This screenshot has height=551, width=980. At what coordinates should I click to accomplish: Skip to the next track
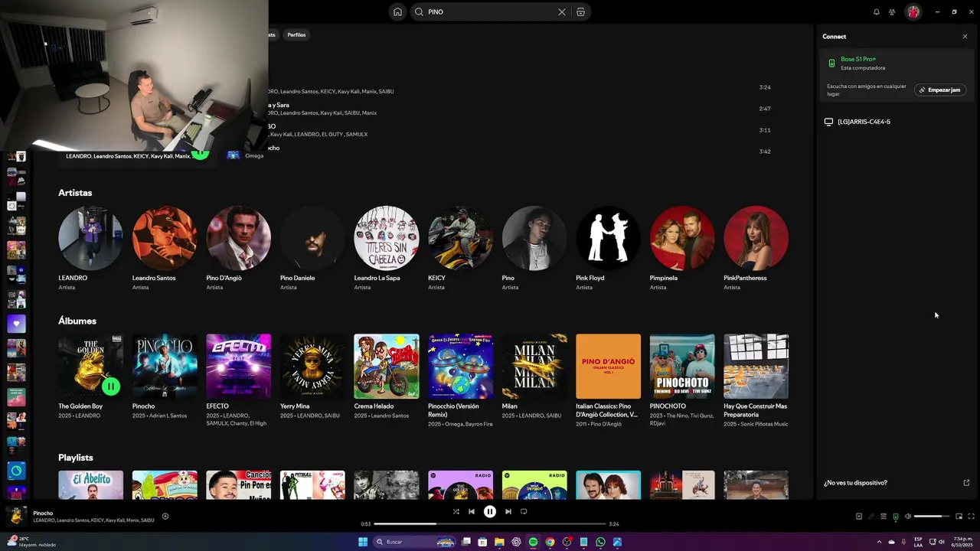point(508,511)
